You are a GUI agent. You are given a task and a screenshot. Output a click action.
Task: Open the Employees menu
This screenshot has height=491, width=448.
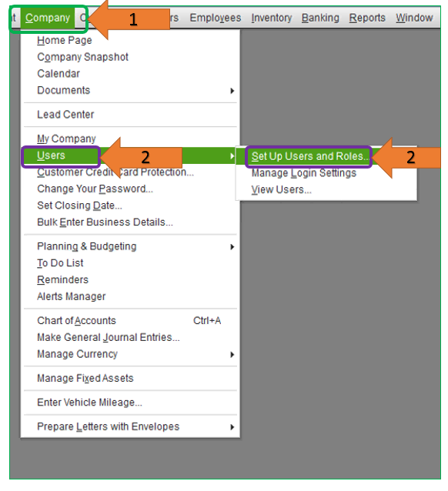coord(216,18)
